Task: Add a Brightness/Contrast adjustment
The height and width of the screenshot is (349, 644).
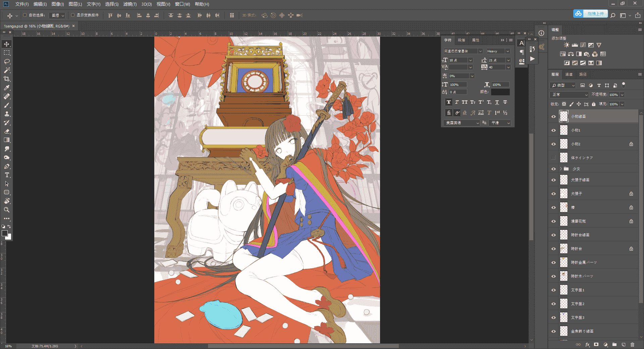Action: 567,45
